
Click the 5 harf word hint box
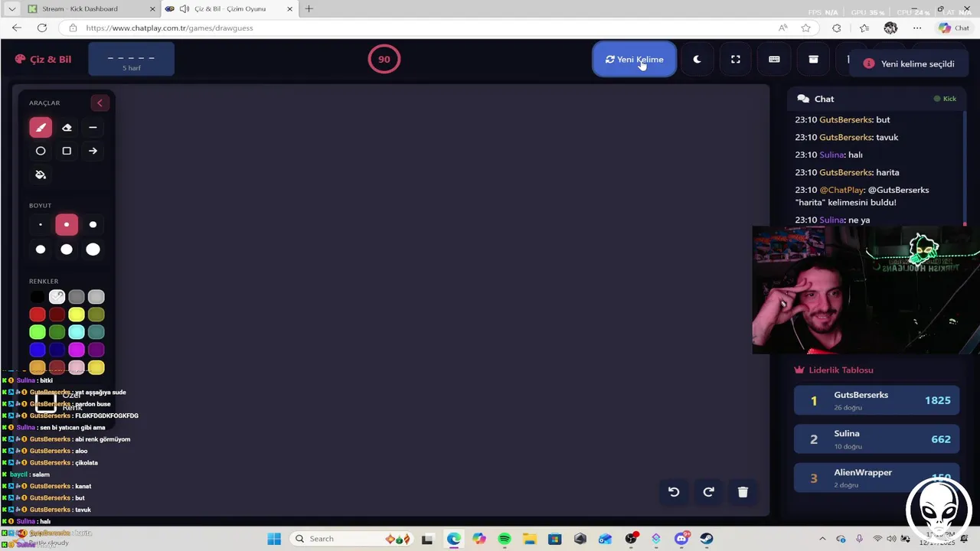131,60
